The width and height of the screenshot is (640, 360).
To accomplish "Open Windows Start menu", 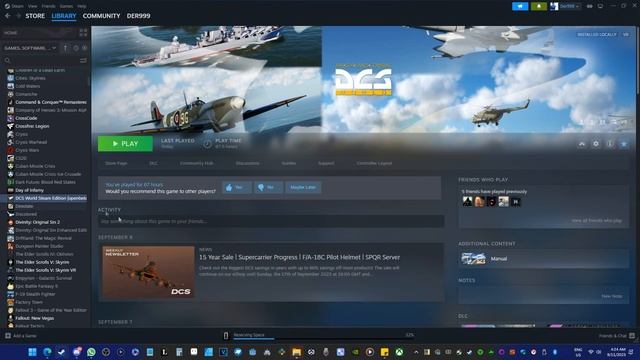I will point(32,352).
